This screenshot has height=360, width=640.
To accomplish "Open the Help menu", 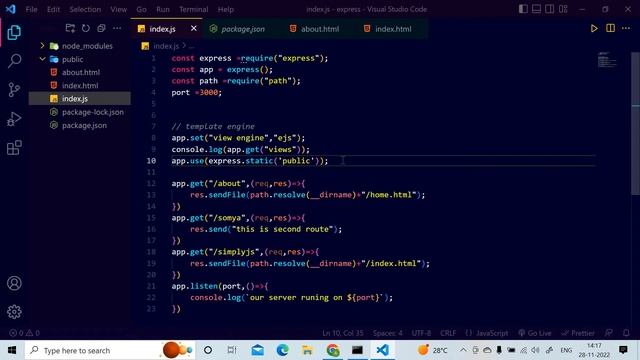I will click(225, 9).
